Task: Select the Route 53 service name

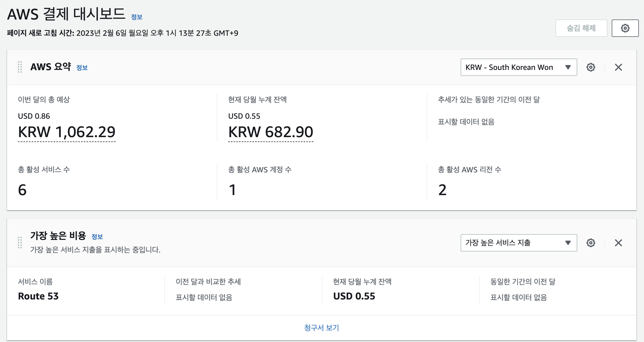Action: click(38, 296)
